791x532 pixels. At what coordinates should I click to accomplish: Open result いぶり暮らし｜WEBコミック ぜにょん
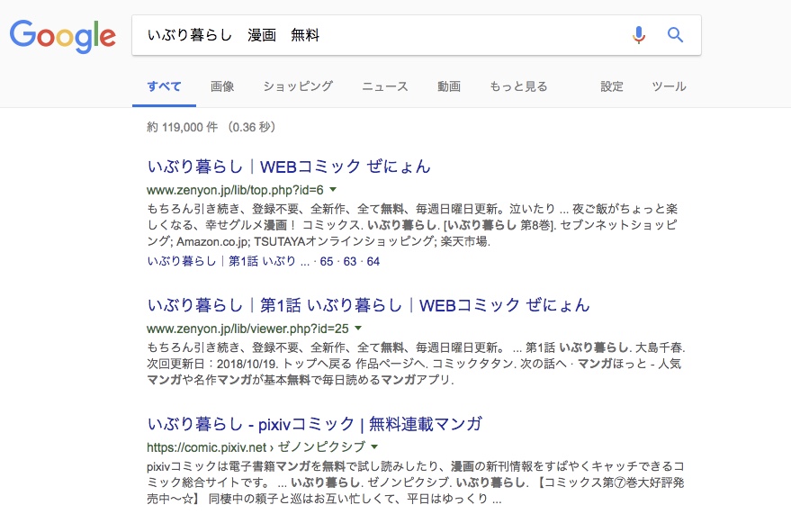click(x=289, y=166)
